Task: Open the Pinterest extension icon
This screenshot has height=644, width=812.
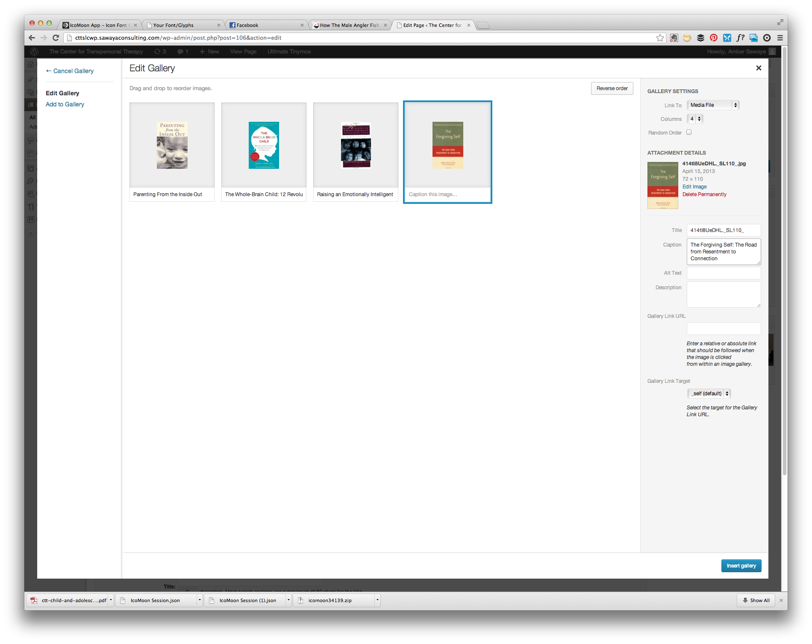Action: [x=714, y=38]
